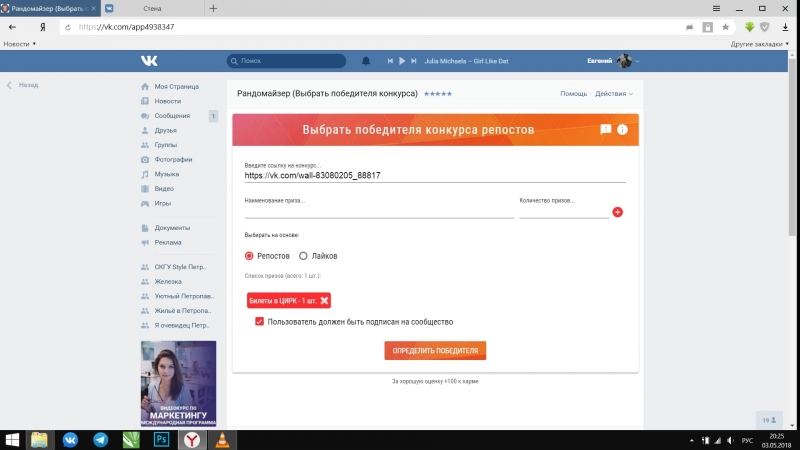
Task: Click the shield protection icon
Action: coord(764,27)
